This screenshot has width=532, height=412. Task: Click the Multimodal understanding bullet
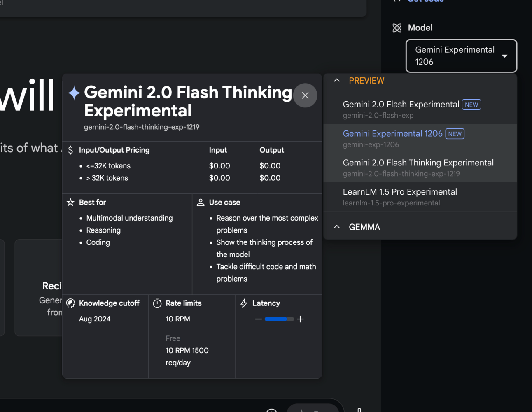[x=129, y=218]
